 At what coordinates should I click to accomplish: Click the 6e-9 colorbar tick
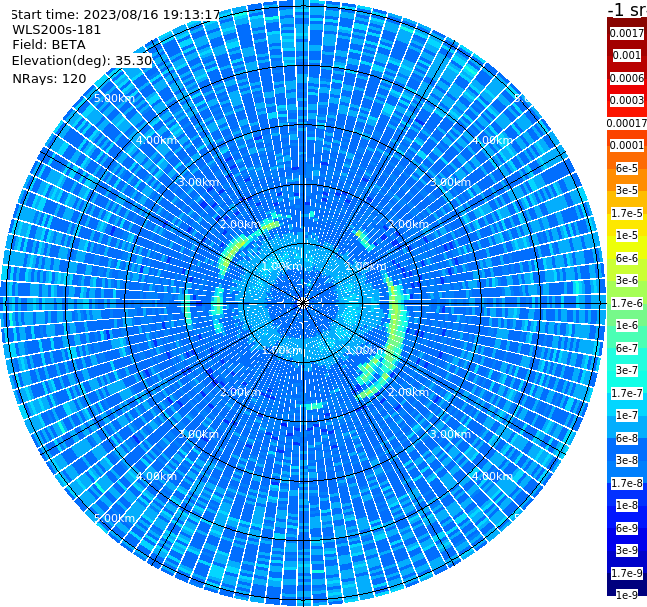point(627,528)
